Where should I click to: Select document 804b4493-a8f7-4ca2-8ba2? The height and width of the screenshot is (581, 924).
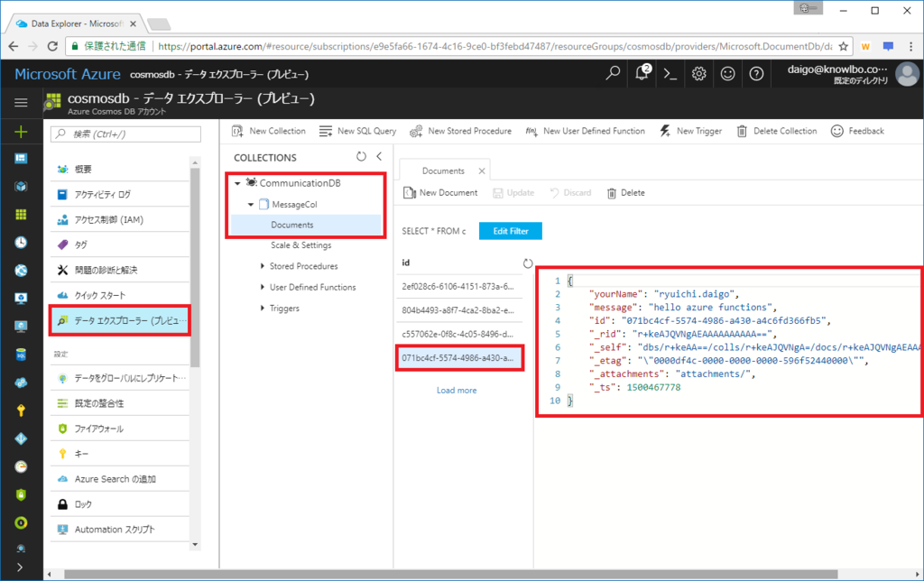[459, 310]
